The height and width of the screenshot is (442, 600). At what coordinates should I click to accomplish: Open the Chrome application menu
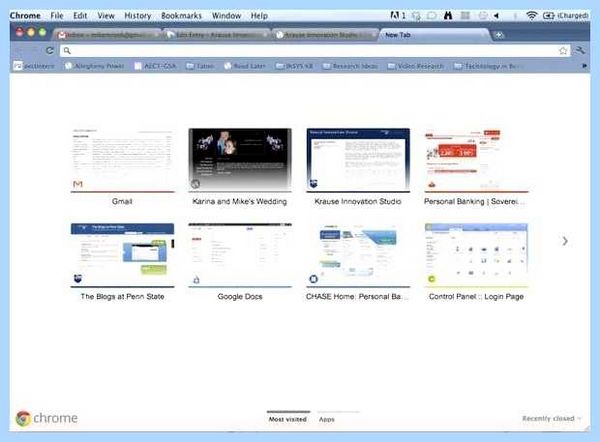pos(25,16)
